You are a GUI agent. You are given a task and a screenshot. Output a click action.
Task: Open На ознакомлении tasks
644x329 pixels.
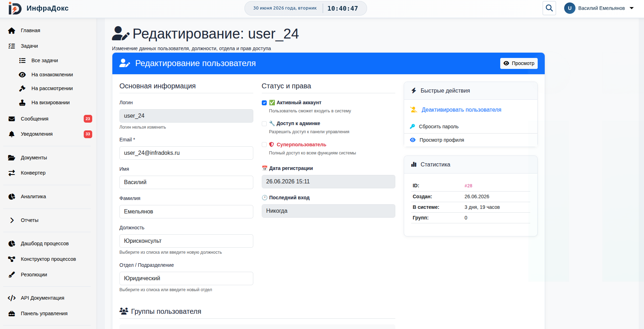point(52,75)
